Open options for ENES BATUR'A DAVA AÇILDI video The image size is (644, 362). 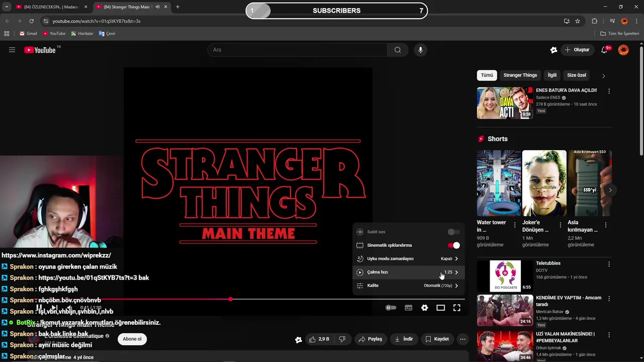click(609, 92)
